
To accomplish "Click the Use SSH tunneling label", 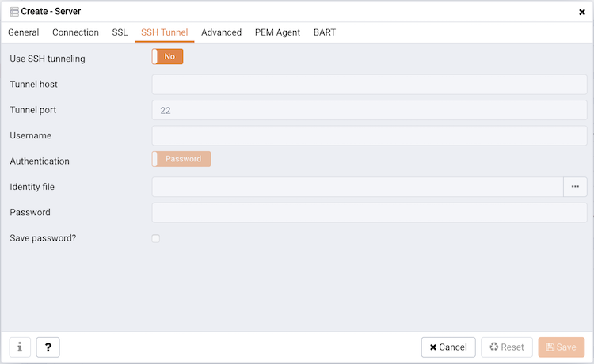I will click(48, 59).
